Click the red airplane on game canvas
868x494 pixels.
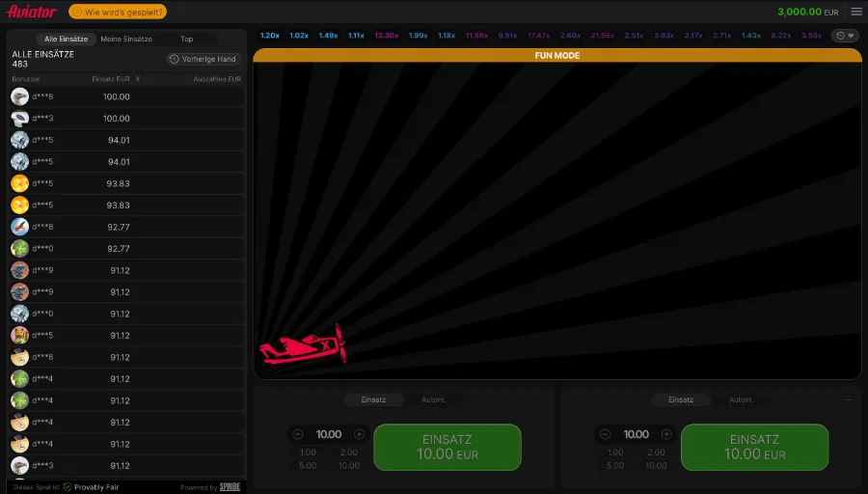(x=303, y=345)
